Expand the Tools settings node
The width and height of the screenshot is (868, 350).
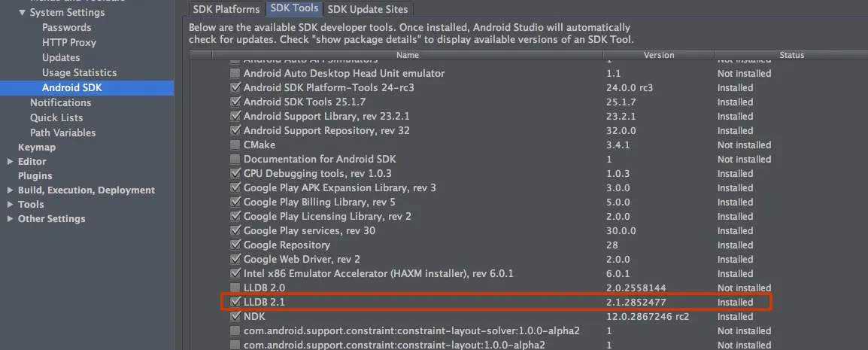10,204
